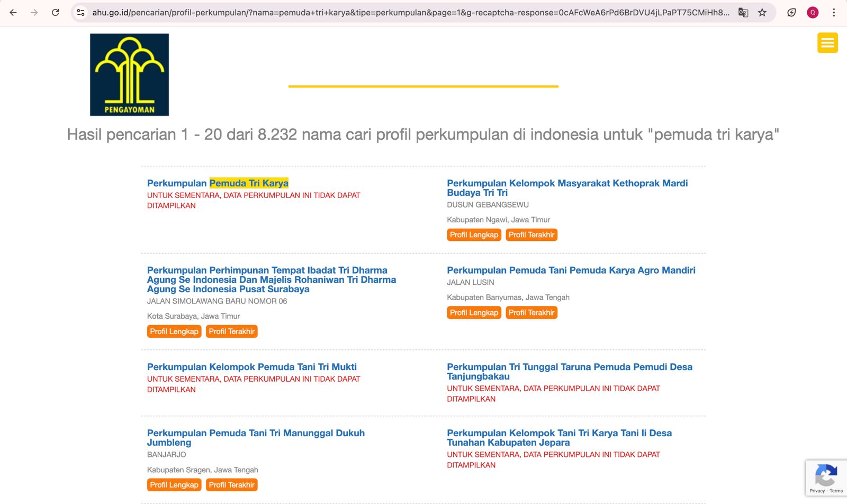Open Chrome extension icon beside profile avatar
Viewport: 847px width, 504px height.
click(x=791, y=12)
